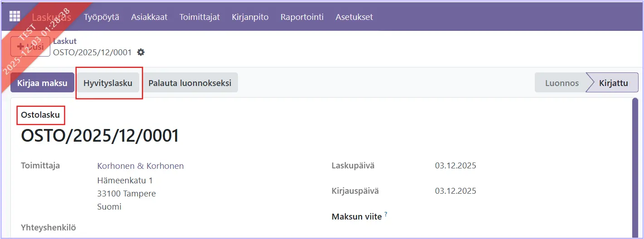Expand the Toimittajat menu
The image size is (644, 239).
click(x=199, y=17)
